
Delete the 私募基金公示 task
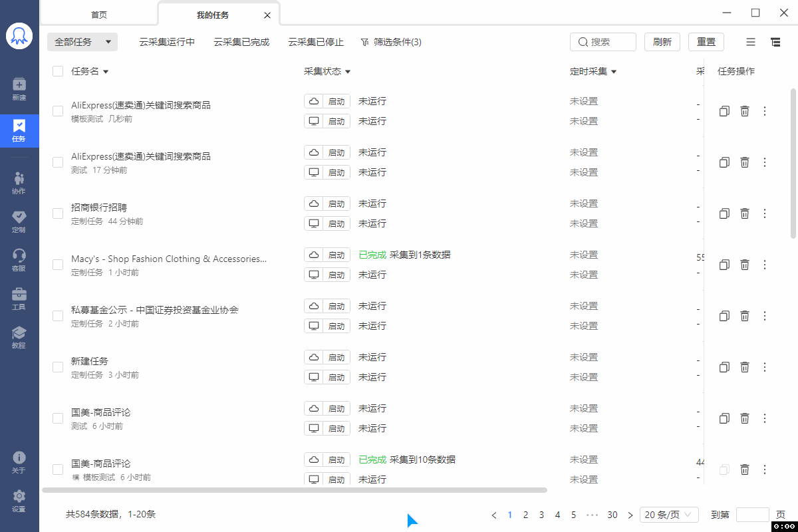pos(745,316)
